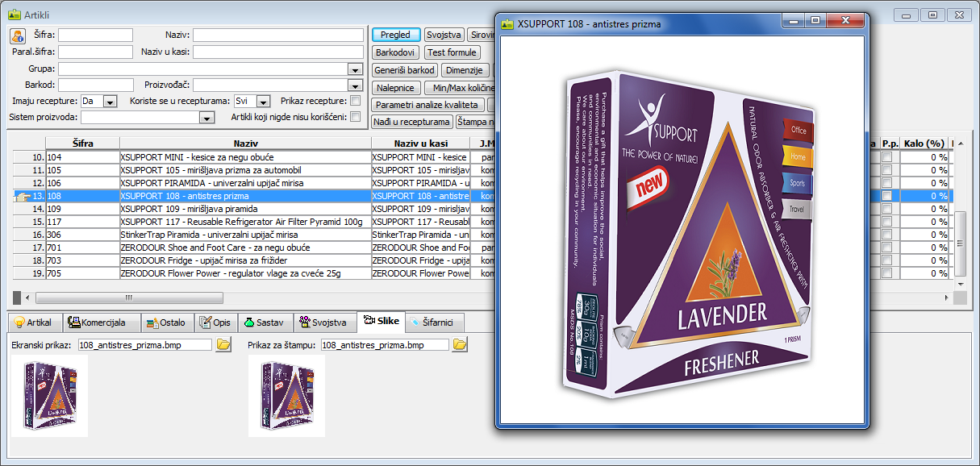Tick the P.p. checkbox for row 108
The height and width of the screenshot is (466, 980).
click(x=887, y=196)
